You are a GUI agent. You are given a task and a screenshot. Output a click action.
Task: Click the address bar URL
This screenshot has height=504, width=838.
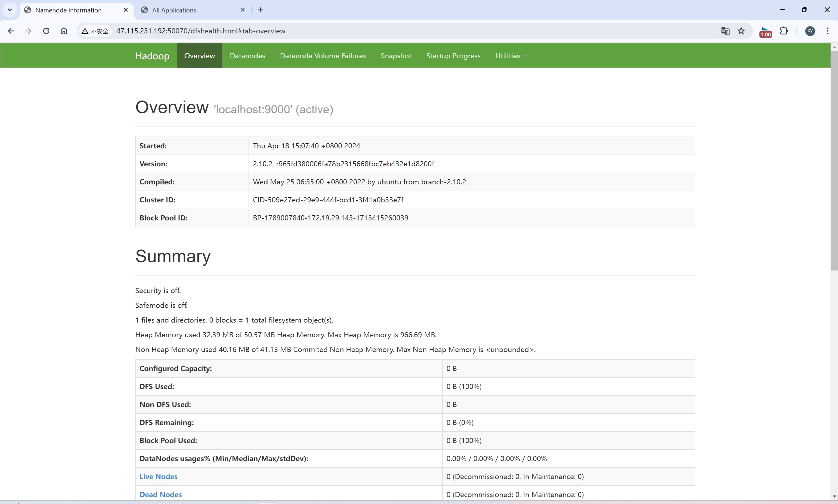click(x=201, y=31)
